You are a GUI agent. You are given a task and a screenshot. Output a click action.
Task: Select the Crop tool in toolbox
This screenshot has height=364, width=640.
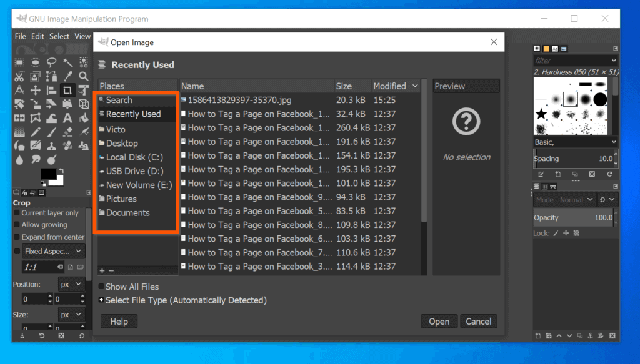point(67,90)
